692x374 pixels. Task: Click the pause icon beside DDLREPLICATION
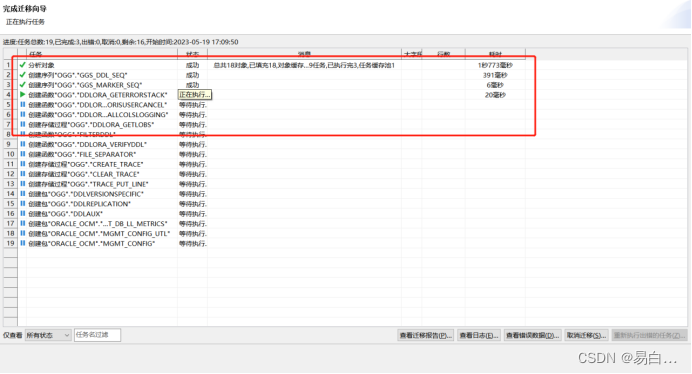[23, 204]
